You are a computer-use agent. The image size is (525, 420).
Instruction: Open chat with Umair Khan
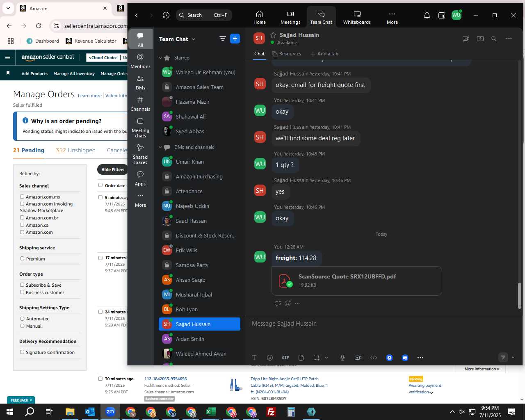(x=199, y=162)
